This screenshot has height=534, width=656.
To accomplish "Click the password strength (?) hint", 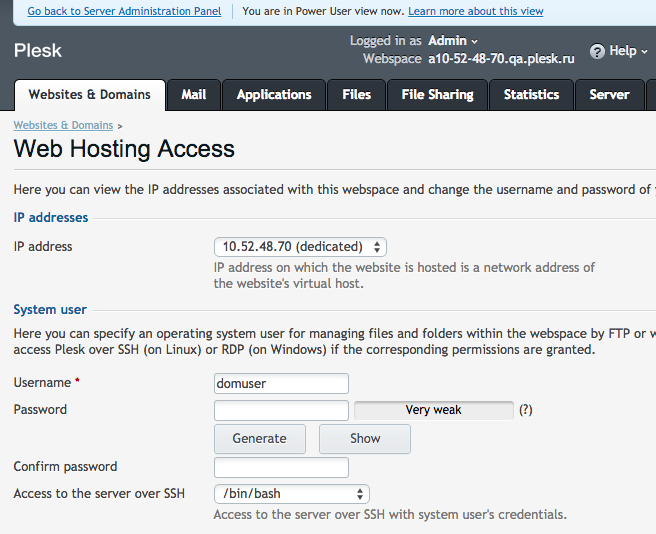I will pos(525,410).
